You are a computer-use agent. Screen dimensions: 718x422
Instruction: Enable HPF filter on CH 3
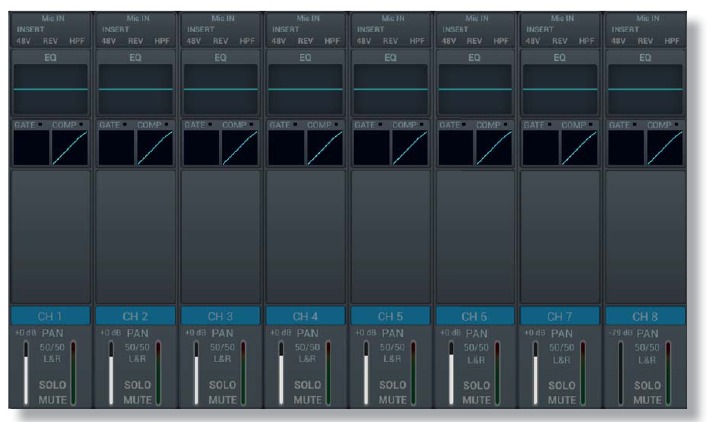[247, 41]
